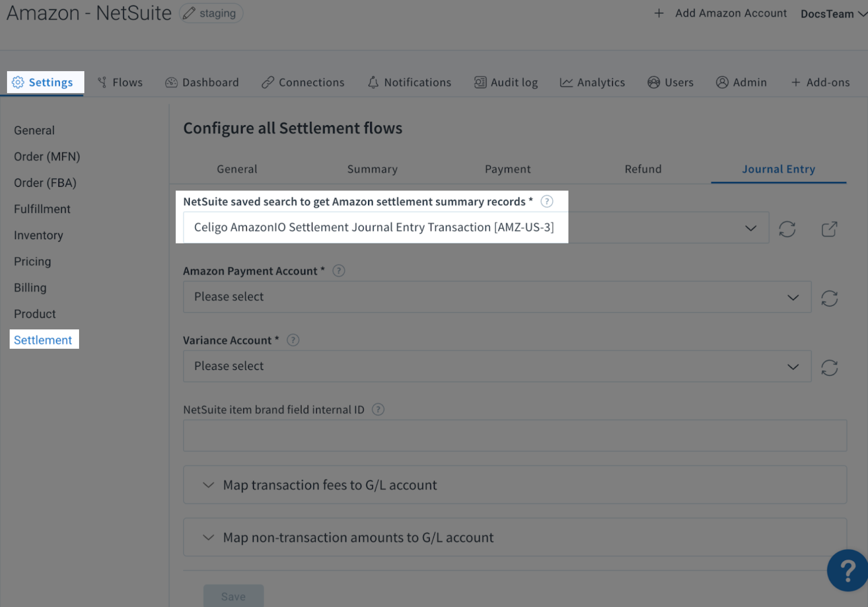
Task: Click the plus icon for Add Amazon Account
Action: pyautogui.click(x=658, y=13)
